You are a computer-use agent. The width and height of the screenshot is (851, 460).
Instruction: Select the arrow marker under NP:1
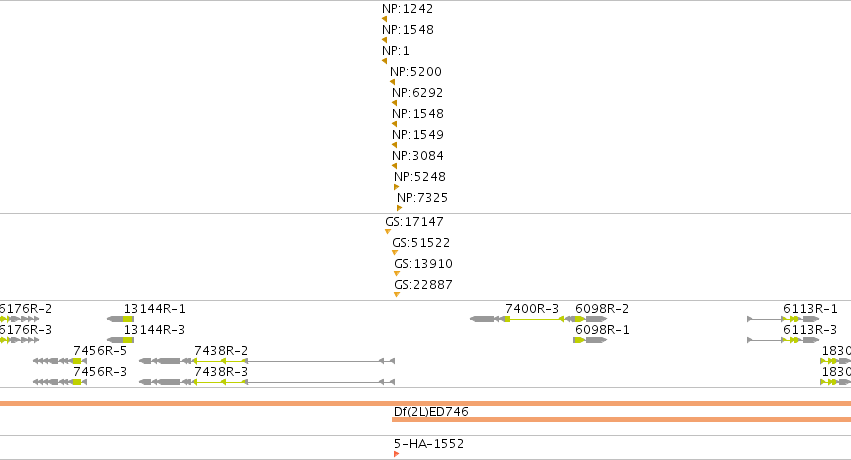click(384, 61)
